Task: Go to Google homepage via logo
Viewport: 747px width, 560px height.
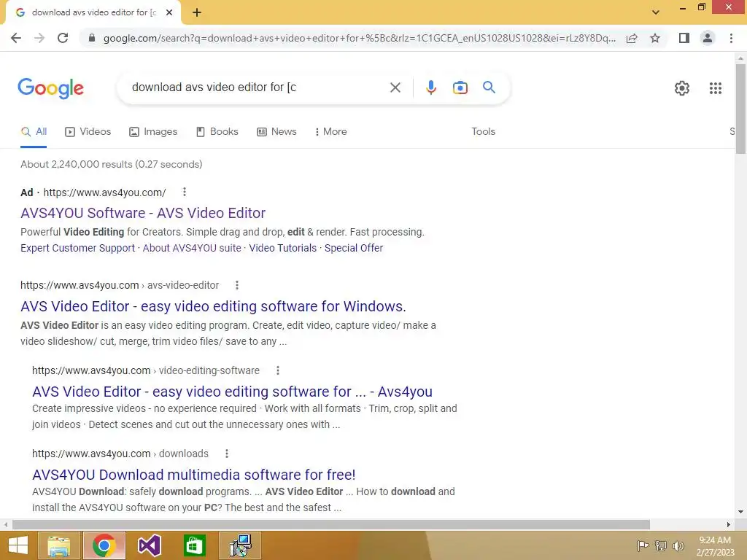Action: tap(51, 88)
